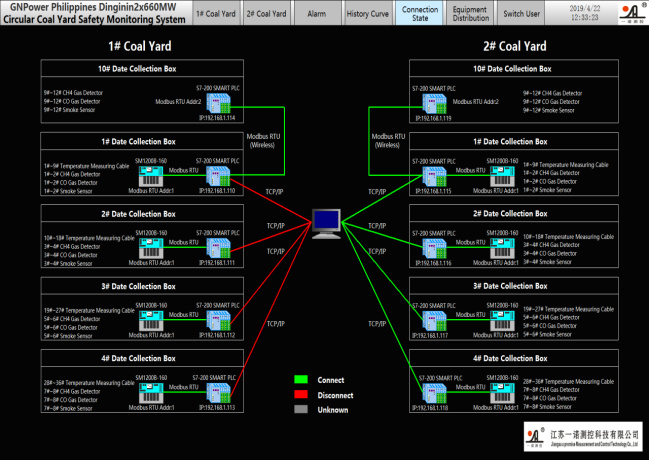The height and width of the screenshot is (461, 649).
Task: Click the PLC icon with IP 192.168.1.118
Action: click(x=435, y=394)
